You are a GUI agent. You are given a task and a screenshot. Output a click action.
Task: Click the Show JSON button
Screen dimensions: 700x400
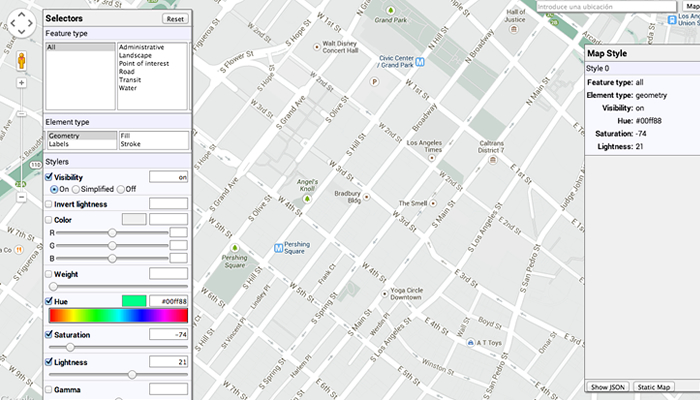tap(608, 387)
